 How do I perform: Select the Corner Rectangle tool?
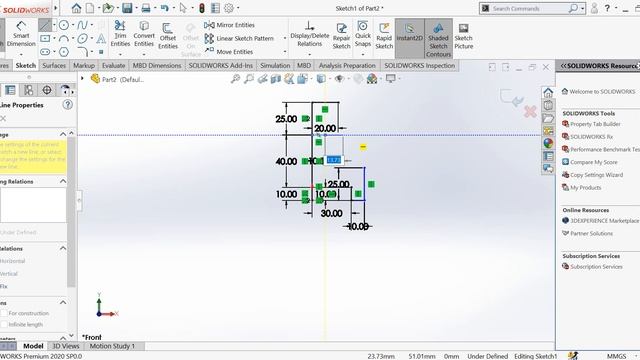(45, 39)
